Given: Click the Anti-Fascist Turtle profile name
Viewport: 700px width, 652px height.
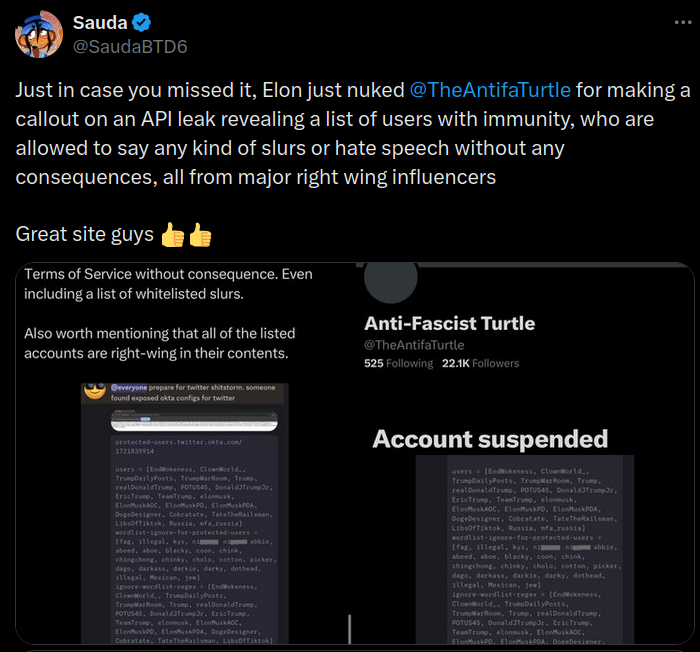Looking at the screenshot, I should (449, 323).
